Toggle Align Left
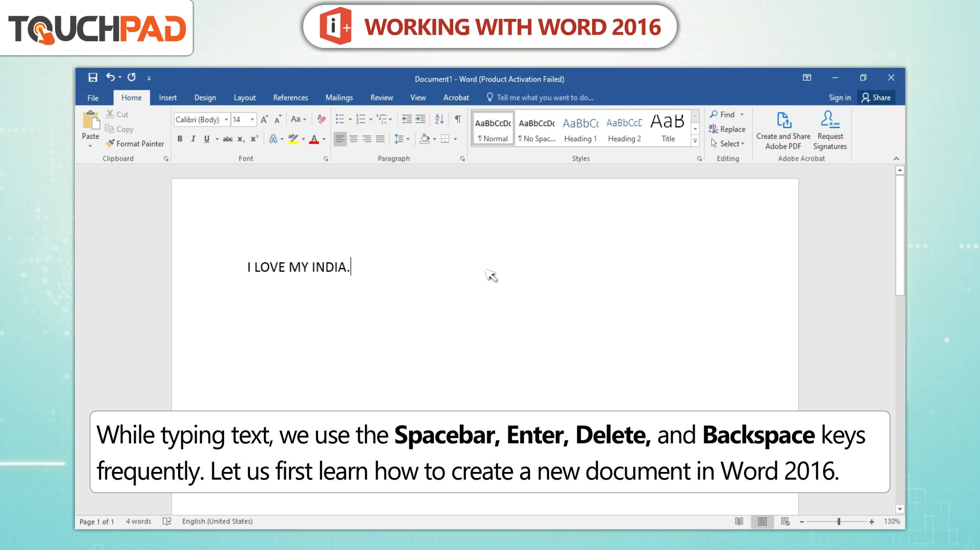The width and height of the screenshot is (980, 550). pos(340,139)
